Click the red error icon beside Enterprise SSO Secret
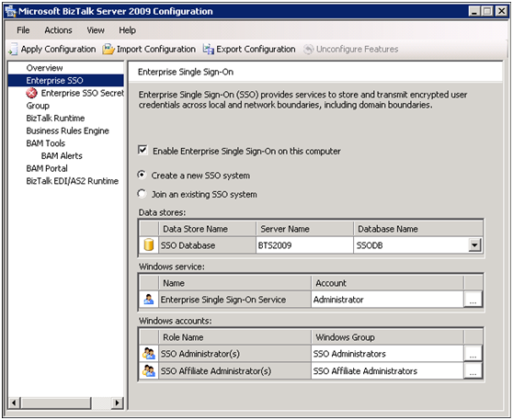This screenshot has height=420, width=513. pyautogui.click(x=31, y=93)
